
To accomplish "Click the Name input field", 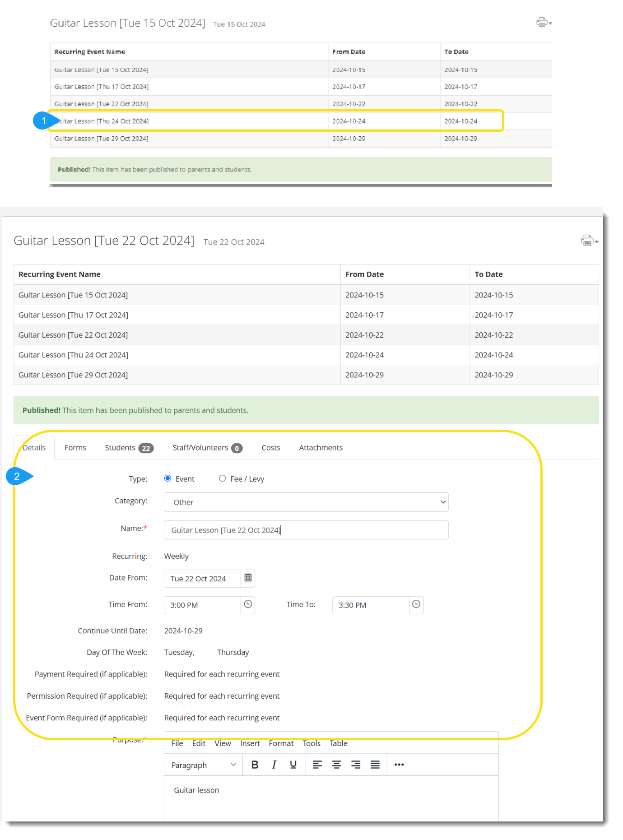I will pyautogui.click(x=306, y=530).
